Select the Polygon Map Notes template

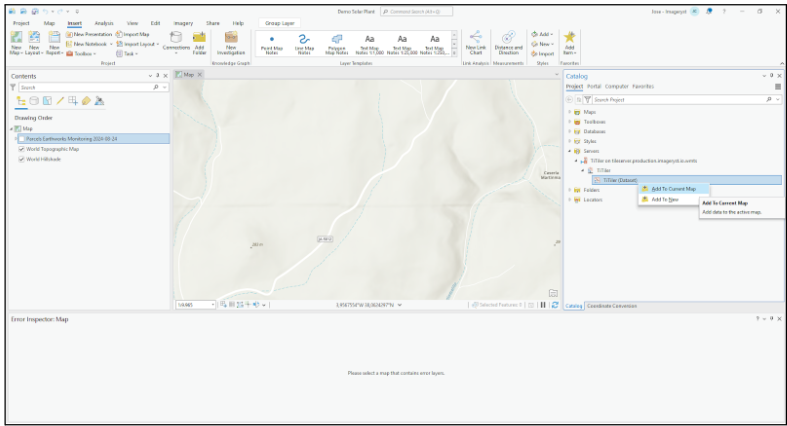tap(337, 43)
